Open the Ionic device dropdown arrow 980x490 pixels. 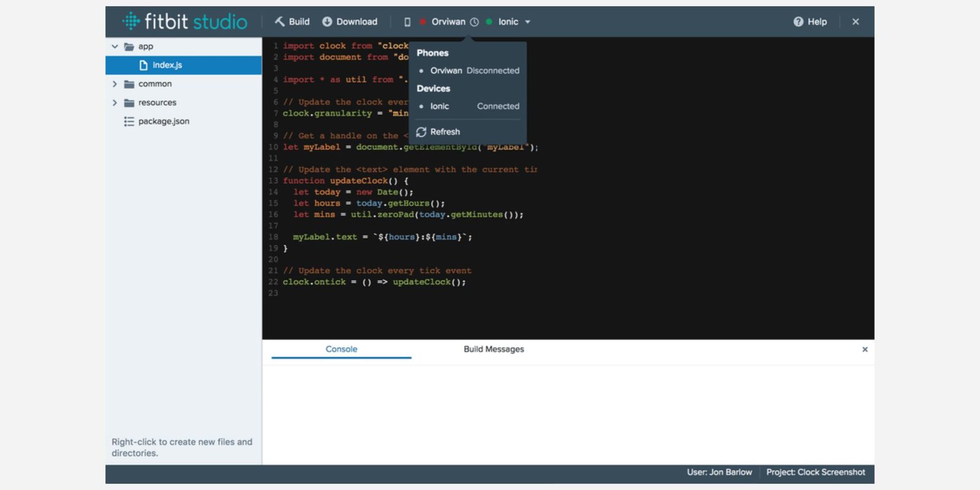pyautogui.click(x=527, y=22)
